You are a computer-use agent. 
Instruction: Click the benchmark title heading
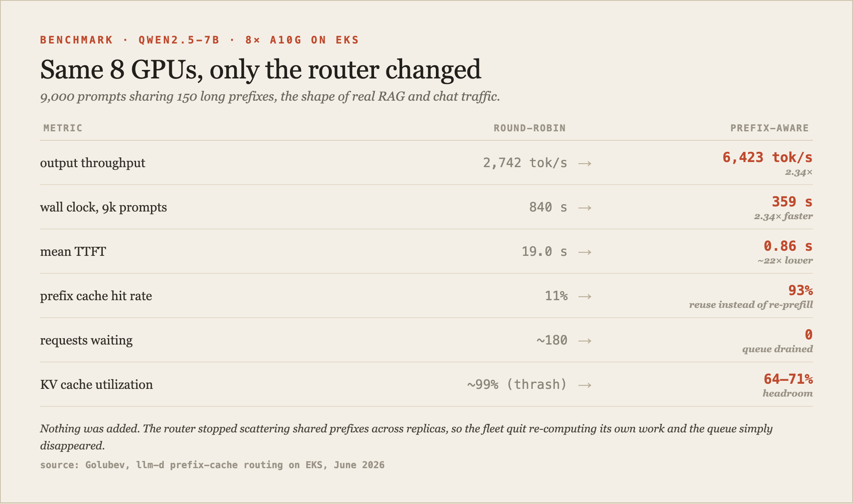pos(261,70)
